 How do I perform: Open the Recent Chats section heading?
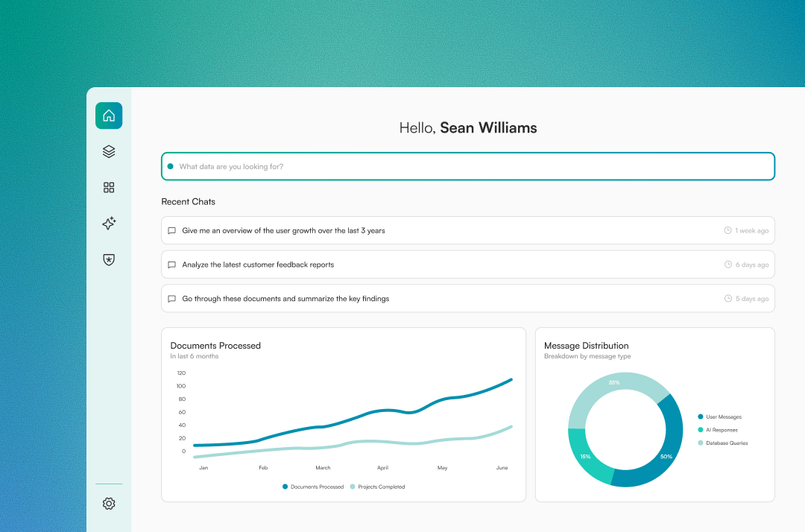pos(188,201)
